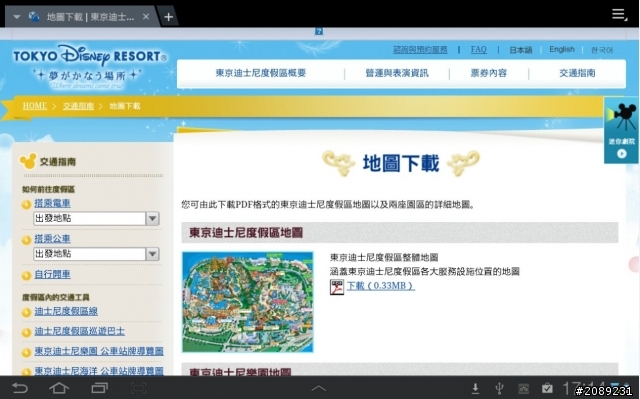The height and width of the screenshot is (399, 640).
Task: Open the FAQ link
Action: [x=478, y=50]
